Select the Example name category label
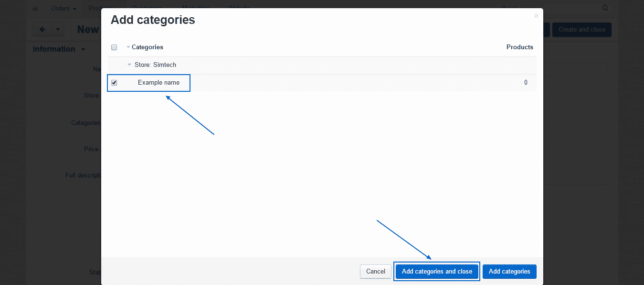This screenshot has height=285, width=644. 159,82
